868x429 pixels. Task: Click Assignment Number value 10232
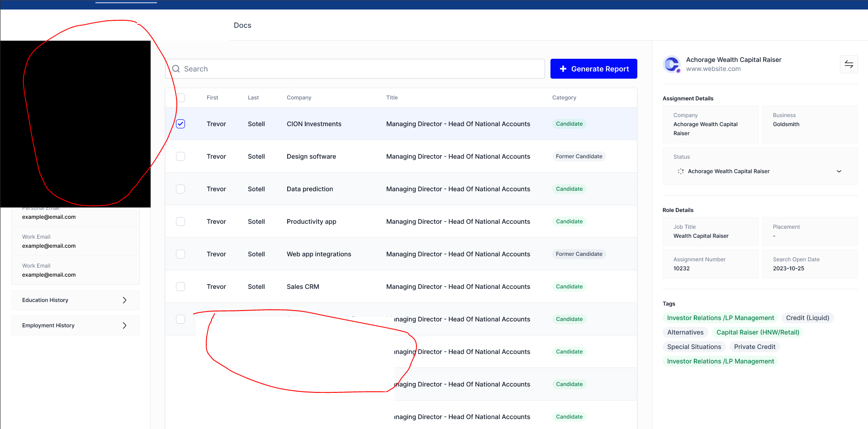click(682, 269)
